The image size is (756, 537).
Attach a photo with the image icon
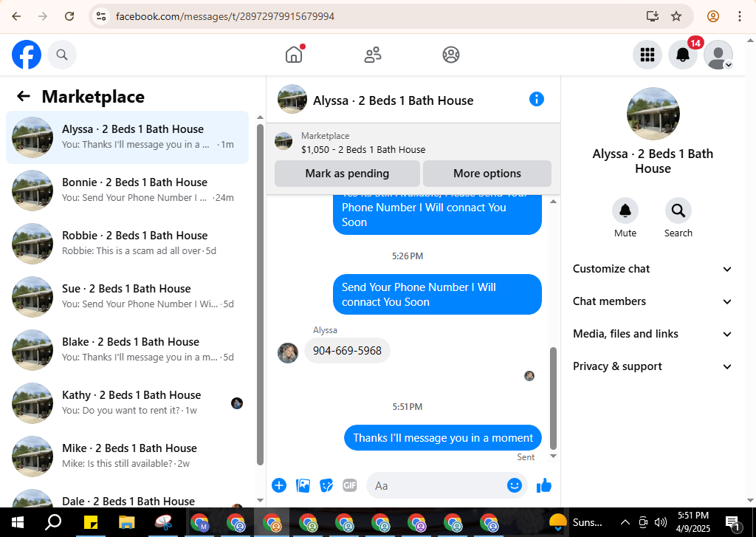click(x=303, y=485)
